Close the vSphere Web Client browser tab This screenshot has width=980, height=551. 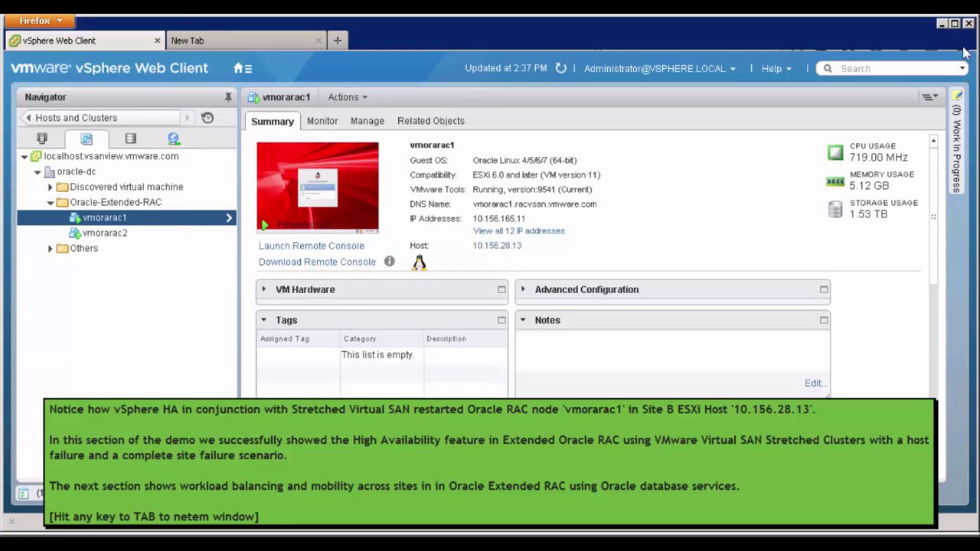coord(157,41)
